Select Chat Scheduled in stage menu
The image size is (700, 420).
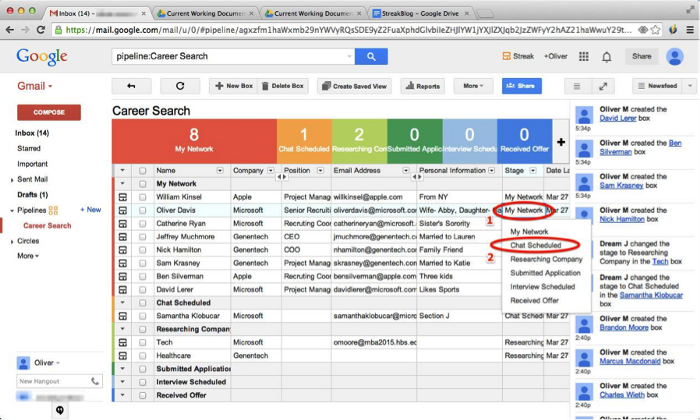(x=535, y=245)
